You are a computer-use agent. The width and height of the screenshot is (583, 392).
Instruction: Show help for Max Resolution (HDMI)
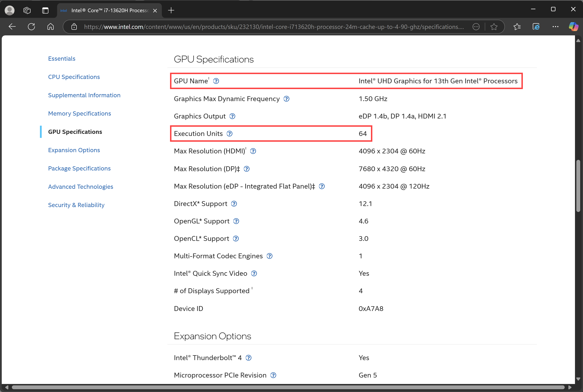coord(253,151)
